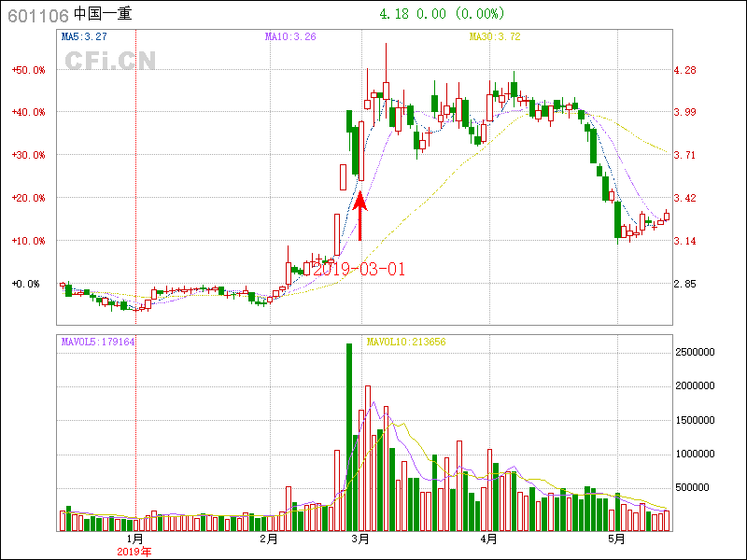
Task: Click the red upward arrow marker
Action: coord(360,216)
